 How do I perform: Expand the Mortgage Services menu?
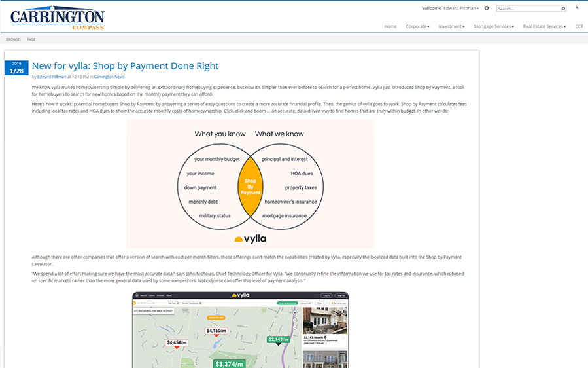click(x=494, y=26)
